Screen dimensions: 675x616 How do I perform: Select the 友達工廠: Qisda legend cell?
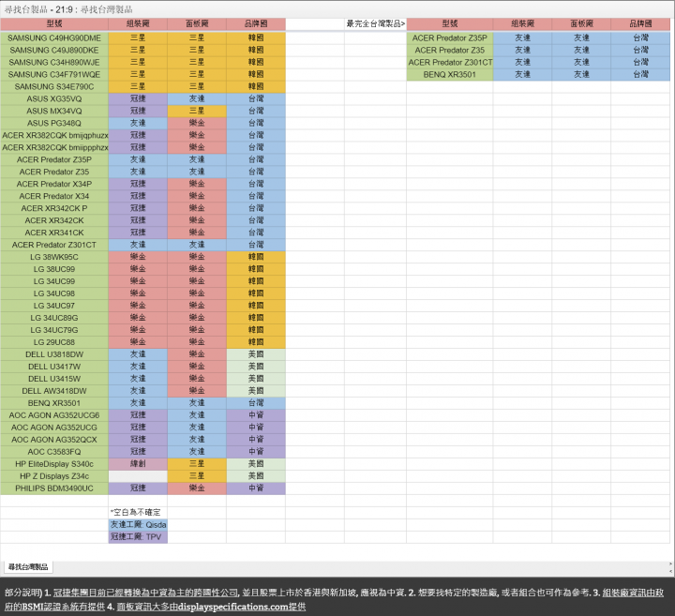(138, 525)
